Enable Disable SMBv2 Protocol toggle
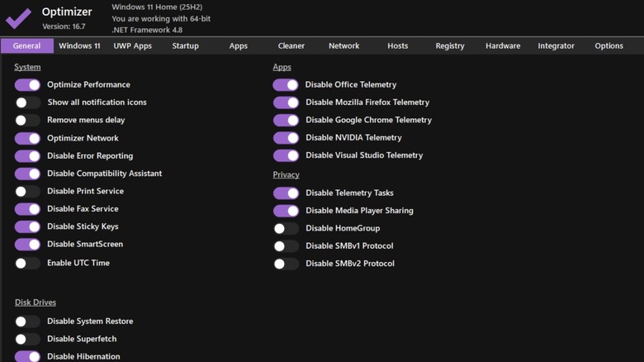The height and width of the screenshot is (362, 644). (x=286, y=264)
